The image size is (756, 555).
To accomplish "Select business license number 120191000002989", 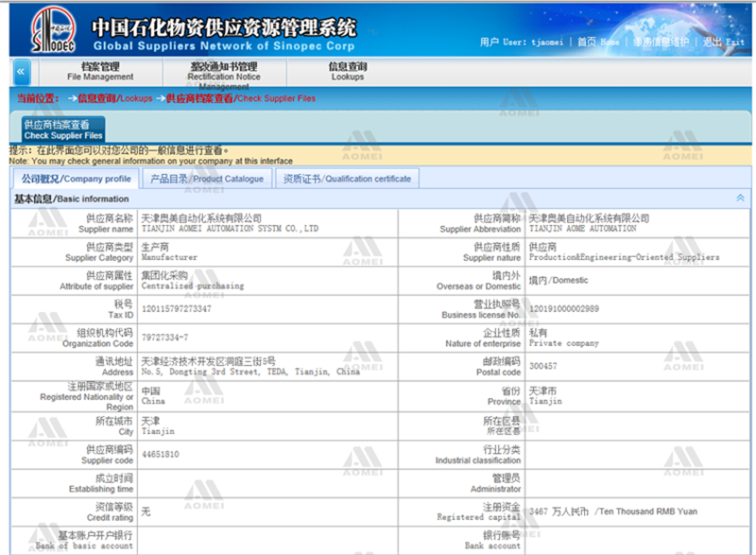I will pyautogui.click(x=564, y=308).
